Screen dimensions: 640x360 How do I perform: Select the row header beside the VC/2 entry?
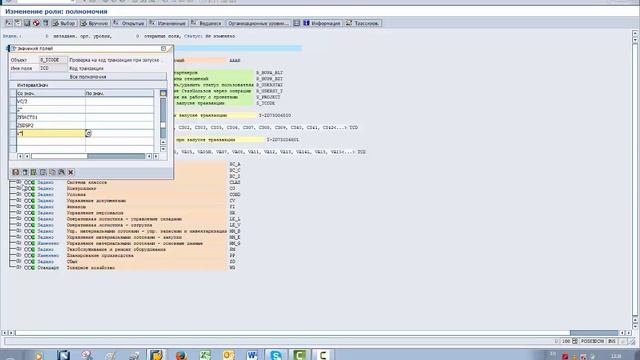coord(13,101)
